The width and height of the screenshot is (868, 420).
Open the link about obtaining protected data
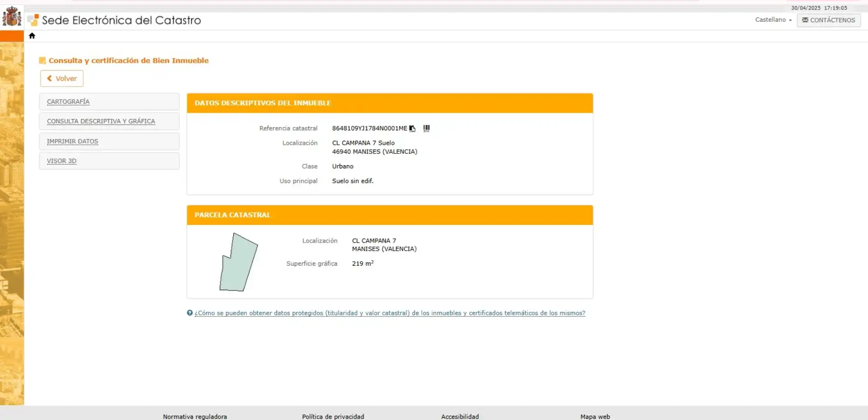pyautogui.click(x=390, y=313)
